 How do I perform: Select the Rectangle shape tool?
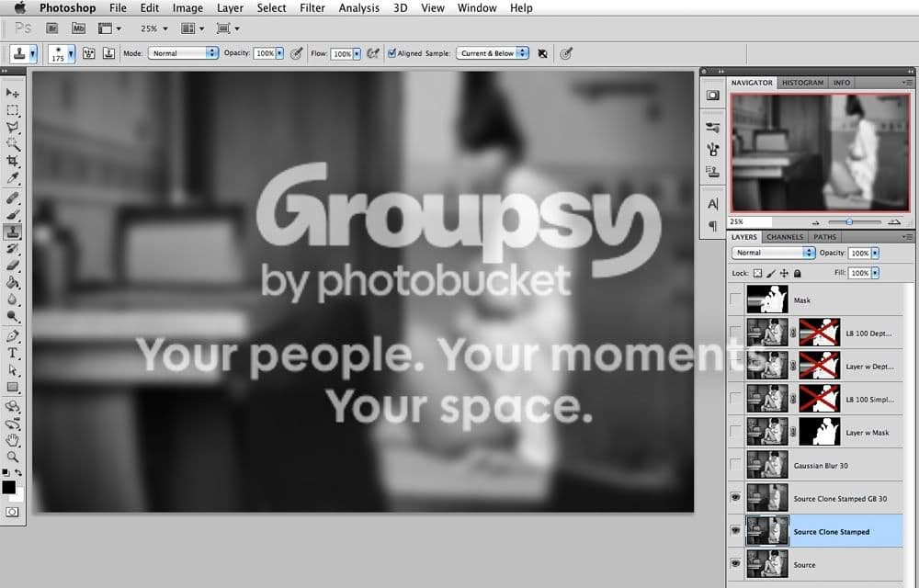coord(12,387)
